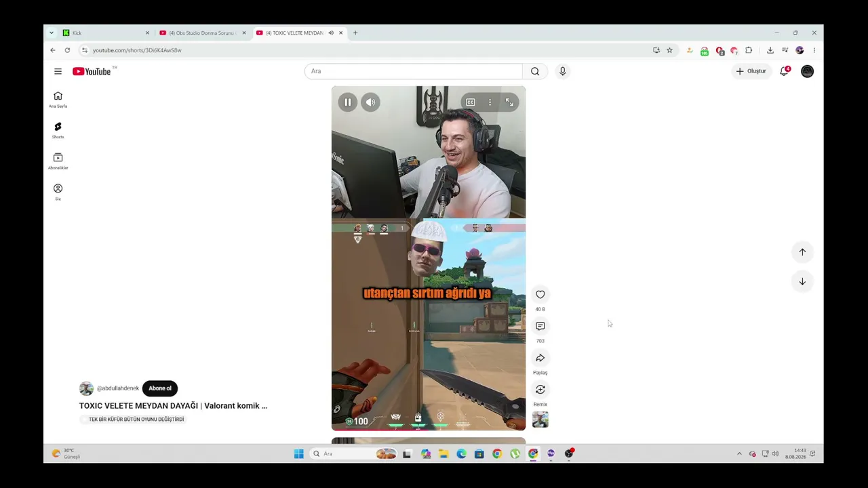The width and height of the screenshot is (868, 488).
Task: Open the Chrome profile avatar menu
Action: coord(800,50)
